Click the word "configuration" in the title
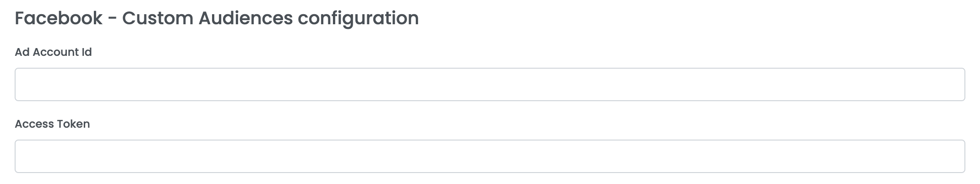This screenshot has height=184, width=980. pos(358,18)
